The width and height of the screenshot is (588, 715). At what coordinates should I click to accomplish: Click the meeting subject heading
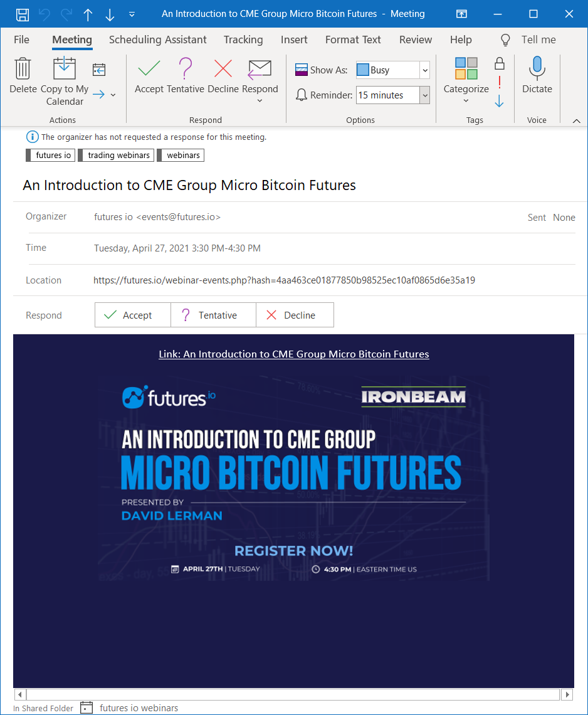pyautogui.click(x=189, y=185)
